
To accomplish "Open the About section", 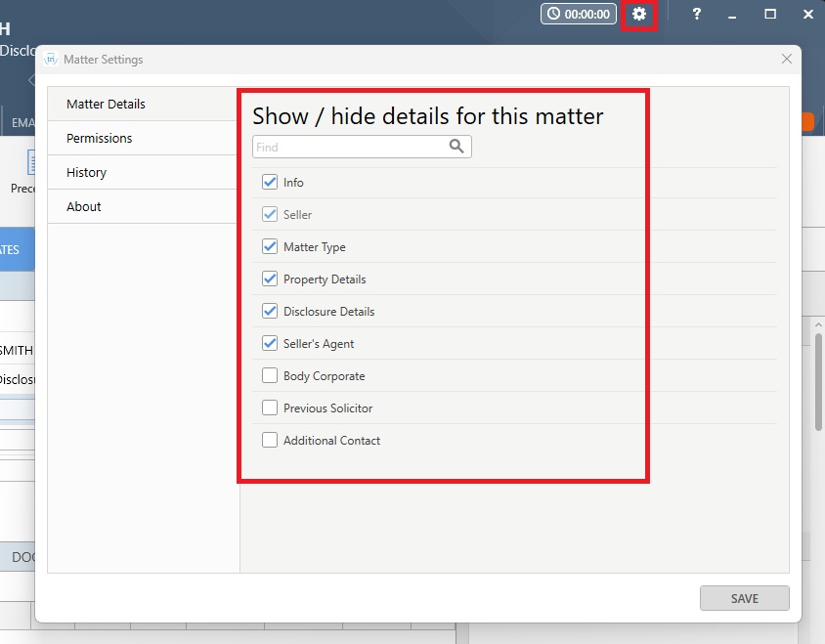I will tap(142, 207).
